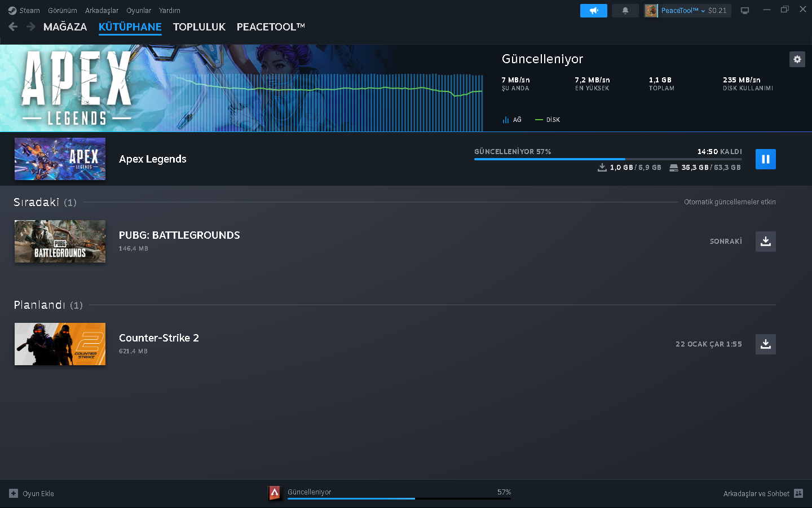
Task: Open download settings gear icon
Action: (x=797, y=59)
